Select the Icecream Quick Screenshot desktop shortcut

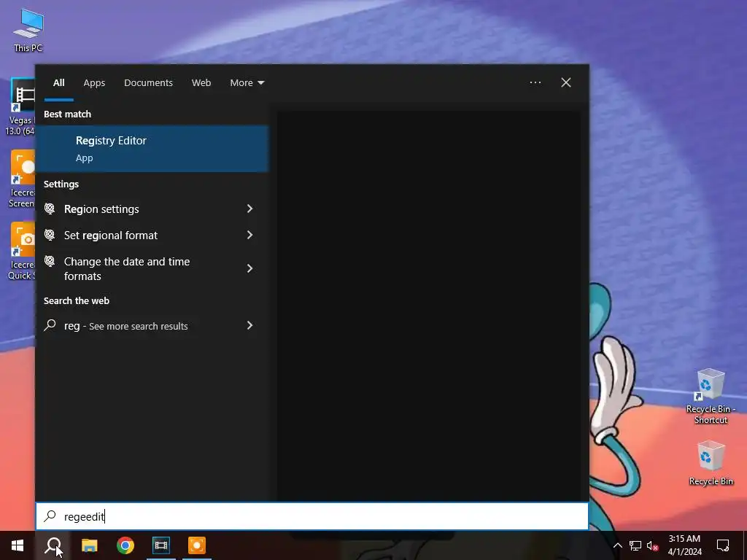[21, 252]
